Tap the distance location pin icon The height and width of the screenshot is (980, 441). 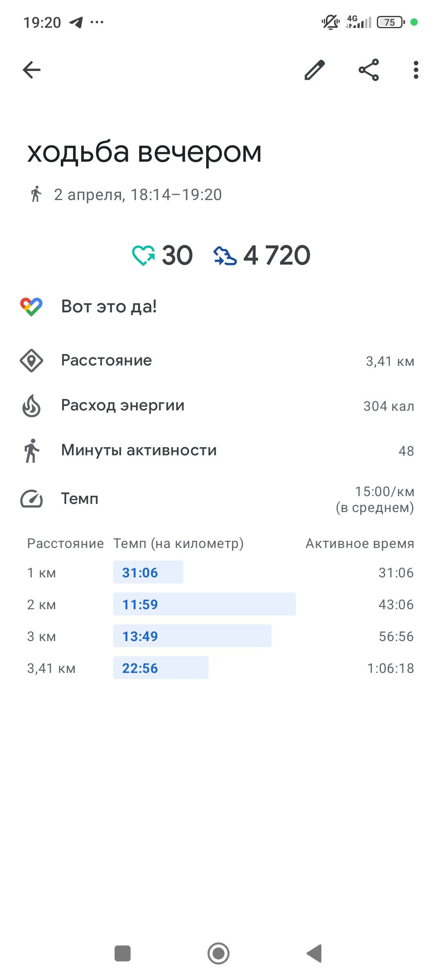(31, 361)
